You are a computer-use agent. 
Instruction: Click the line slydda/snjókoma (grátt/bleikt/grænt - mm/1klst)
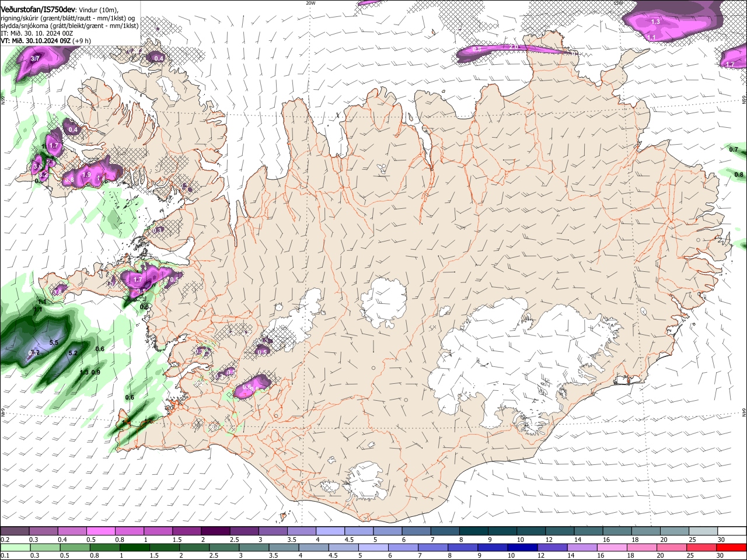[70, 26]
